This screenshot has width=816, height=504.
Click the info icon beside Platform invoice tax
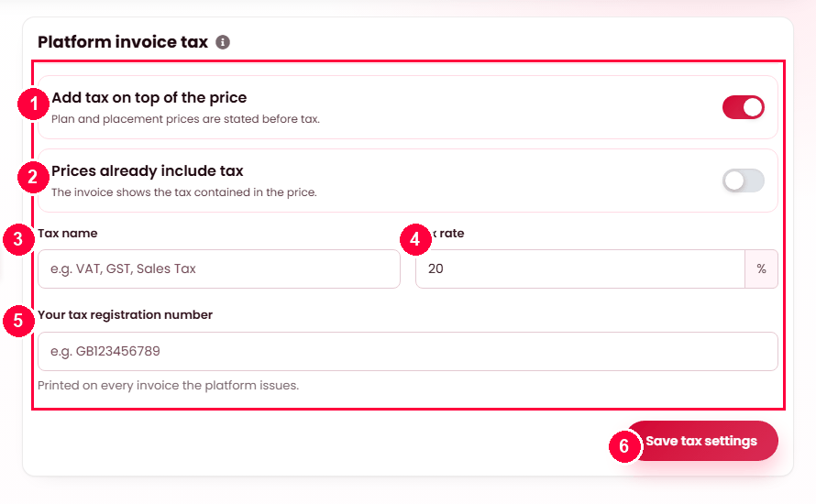click(x=223, y=42)
